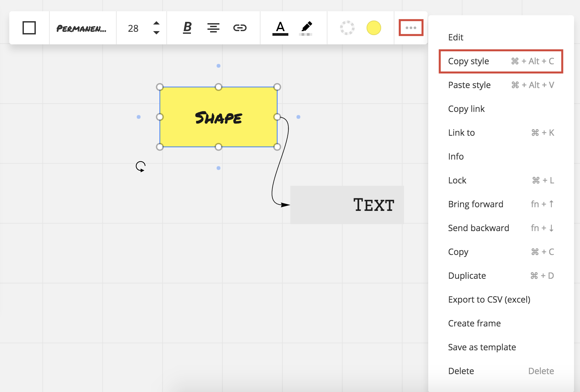Screen dimensions: 580x392
Task: Open the text highlight pen tool
Action: pyautogui.click(x=306, y=28)
